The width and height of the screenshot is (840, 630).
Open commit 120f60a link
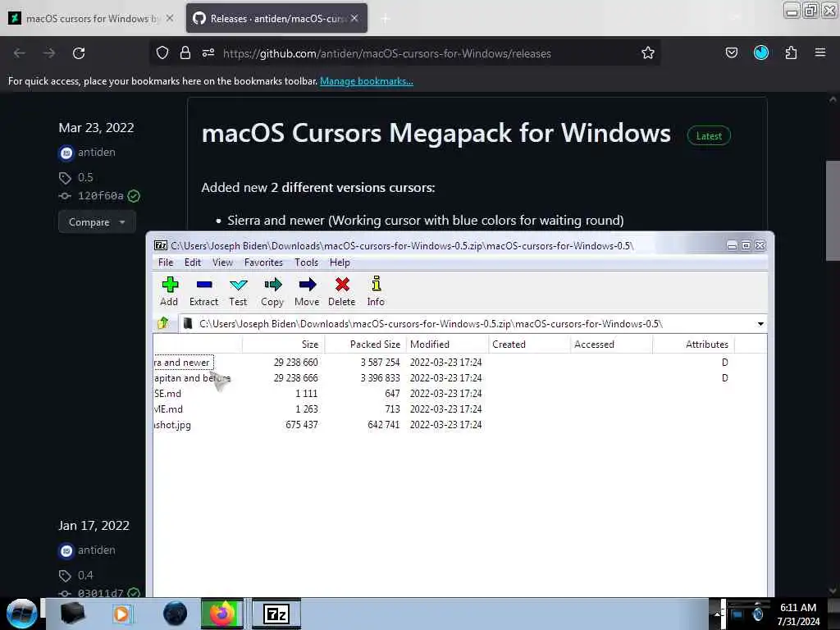tap(101, 196)
